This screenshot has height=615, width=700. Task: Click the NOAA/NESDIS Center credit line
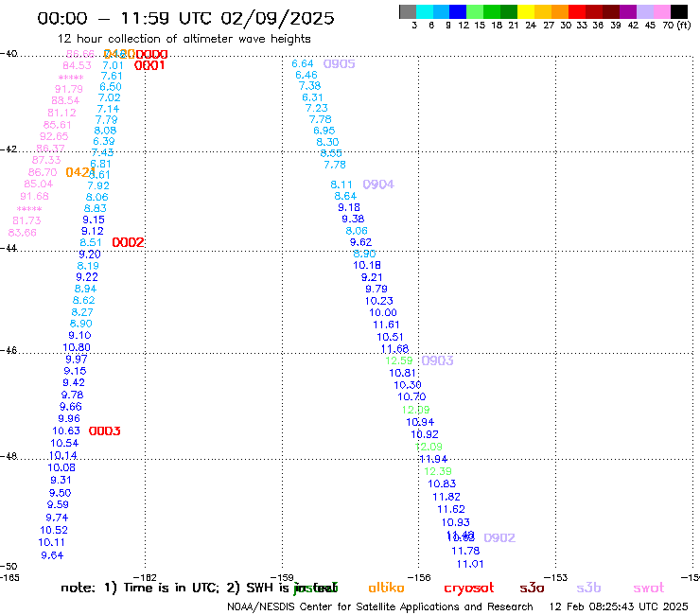pyautogui.click(x=380, y=607)
